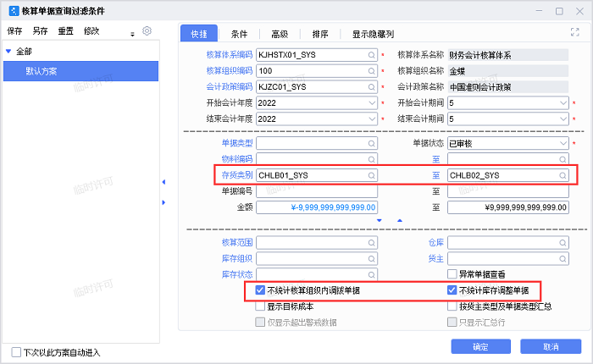Switch to the 高级 tab

(279, 34)
